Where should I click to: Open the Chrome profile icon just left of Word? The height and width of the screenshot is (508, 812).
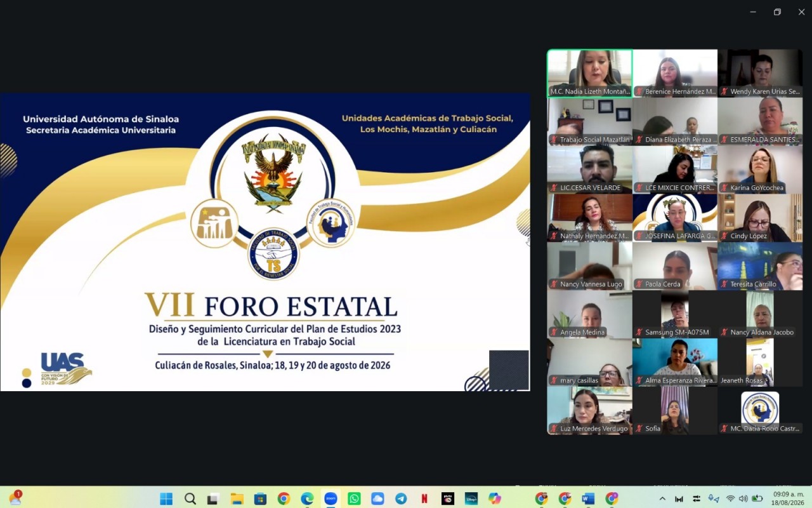(x=565, y=498)
